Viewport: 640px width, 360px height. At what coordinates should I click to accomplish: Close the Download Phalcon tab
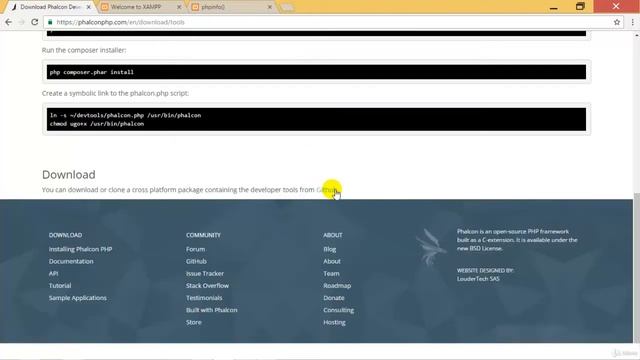(89, 7)
